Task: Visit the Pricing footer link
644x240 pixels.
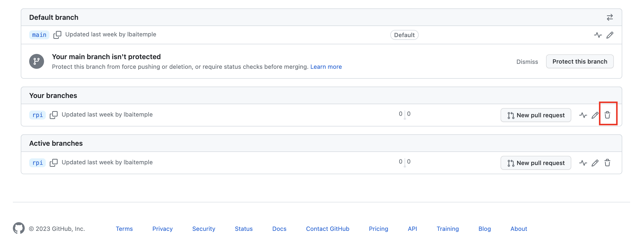Action: 378,229
